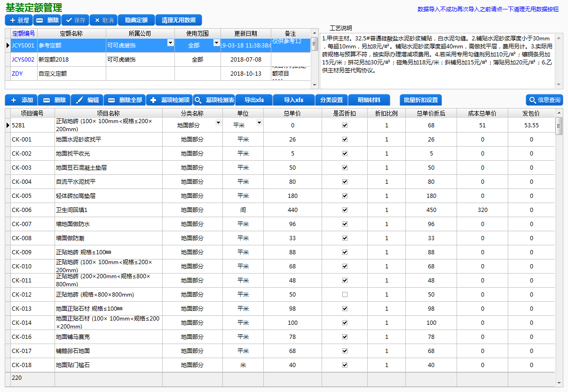Click the 删除 button beside 编辑
The image size is (568, 392).
click(54, 100)
